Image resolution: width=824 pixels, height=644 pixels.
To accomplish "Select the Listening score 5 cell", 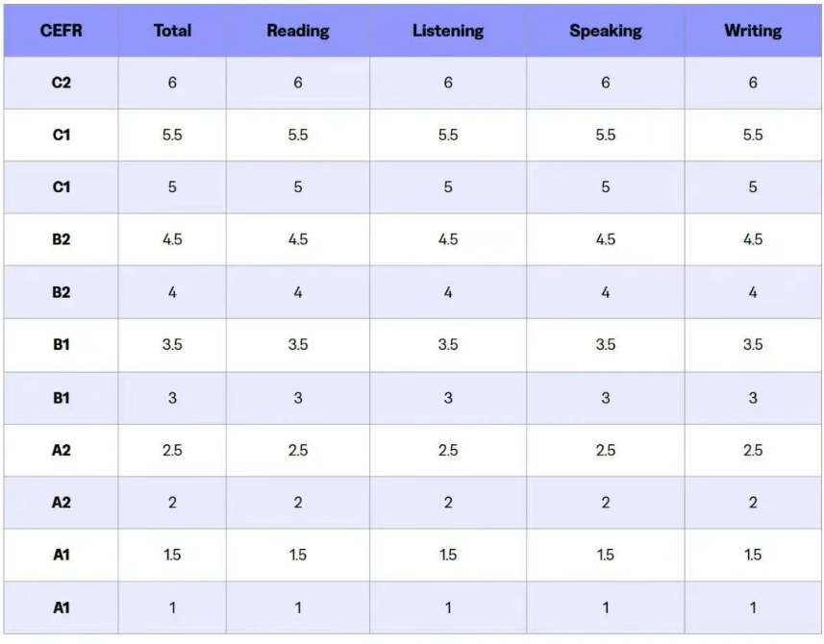I will coord(448,187).
